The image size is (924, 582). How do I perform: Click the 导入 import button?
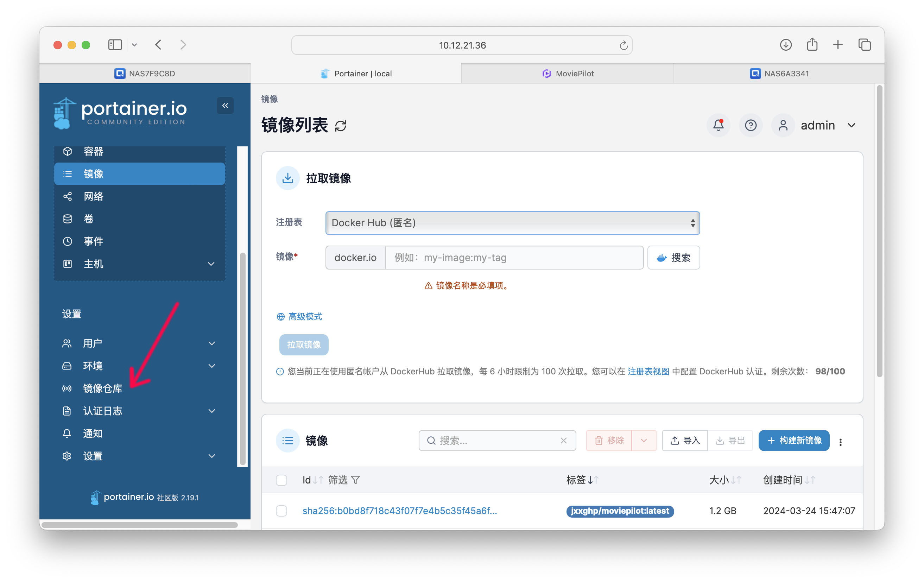pyautogui.click(x=685, y=441)
